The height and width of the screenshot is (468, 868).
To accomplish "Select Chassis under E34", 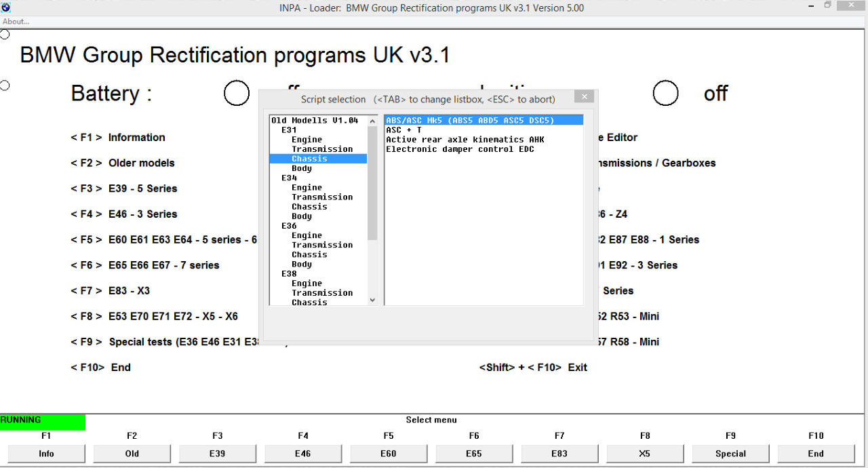I will (309, 206).
